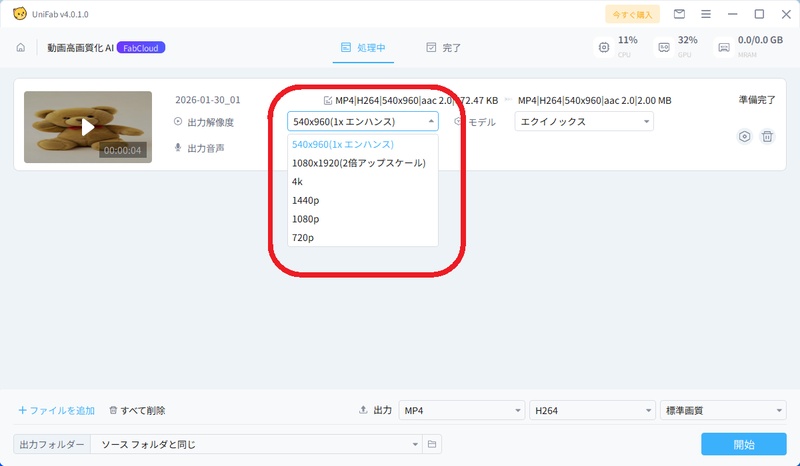Viewport: 800px width, 466px height.
Task: Delete the 2026-01-30_01 task with trash icon
Action: click(x=767, y=136)
